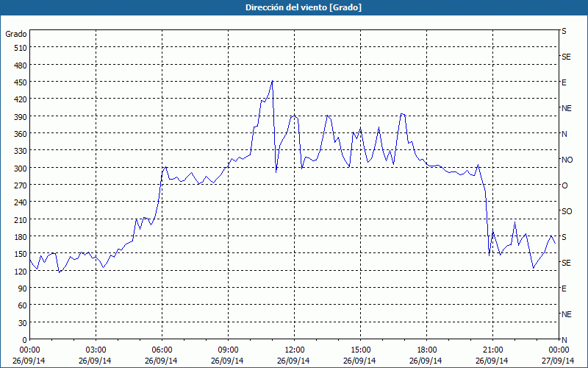Click the chart title 'Dirección del viento [Grado]'
The height and width of the screenshot is (368, 588).
(x=304, y=7)
